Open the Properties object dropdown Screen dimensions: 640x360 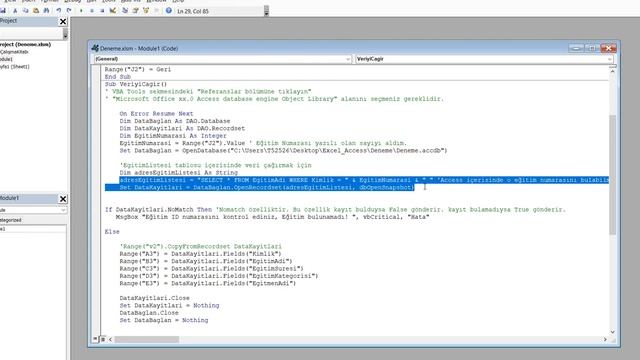point(63,210)
